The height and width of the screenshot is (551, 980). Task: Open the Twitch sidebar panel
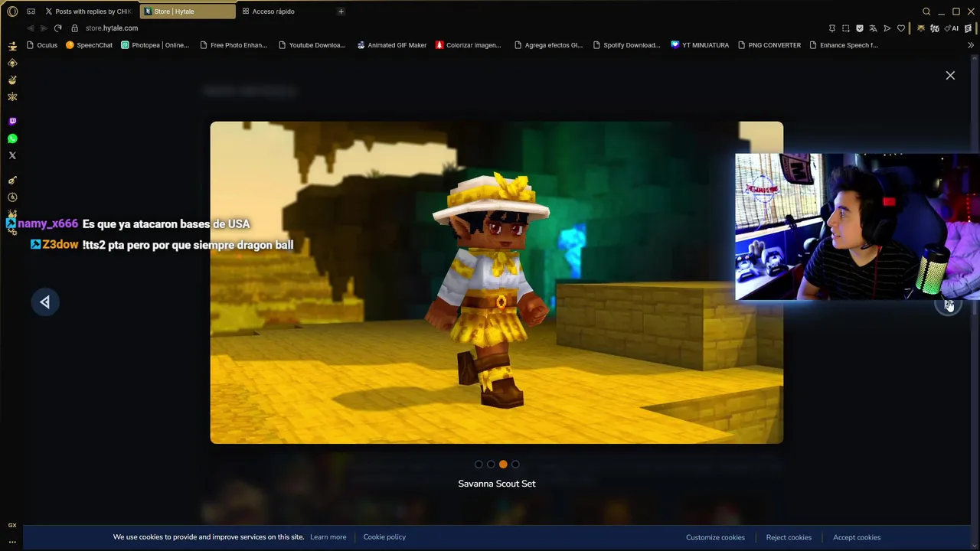[12, 121]
